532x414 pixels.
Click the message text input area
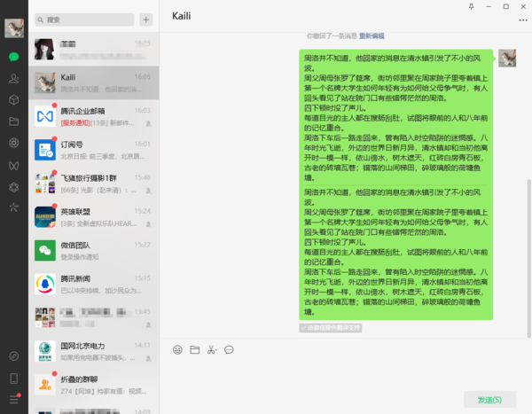346,373
